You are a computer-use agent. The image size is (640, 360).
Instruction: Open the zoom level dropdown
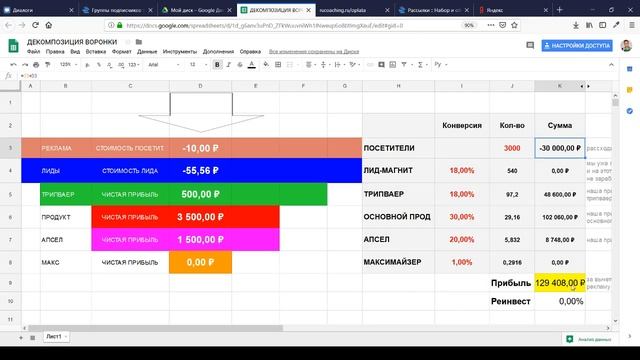68,64
